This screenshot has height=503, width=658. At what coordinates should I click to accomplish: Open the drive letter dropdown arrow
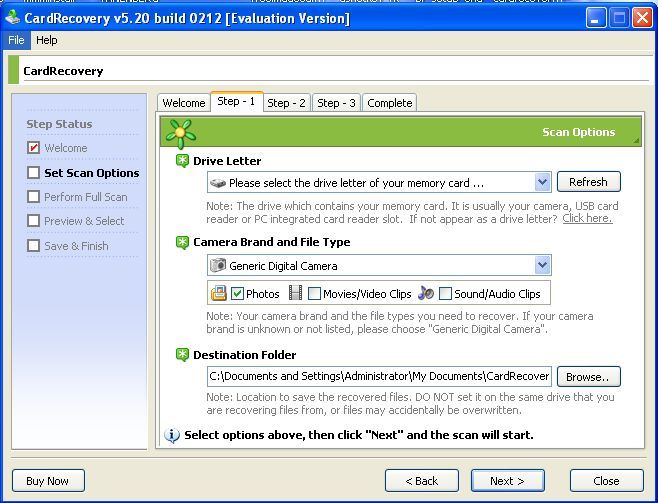[x=543, y=182]
